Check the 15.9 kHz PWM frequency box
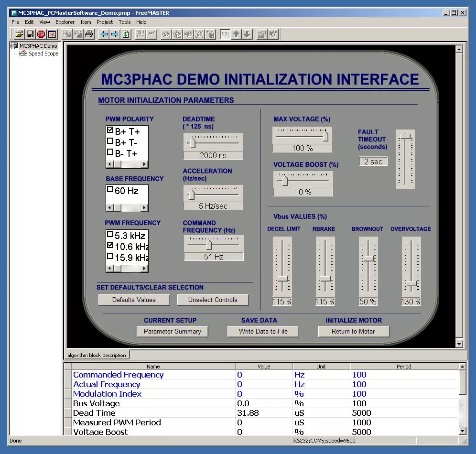The height and width of the screenshot is (454, 476). point(110,256)
